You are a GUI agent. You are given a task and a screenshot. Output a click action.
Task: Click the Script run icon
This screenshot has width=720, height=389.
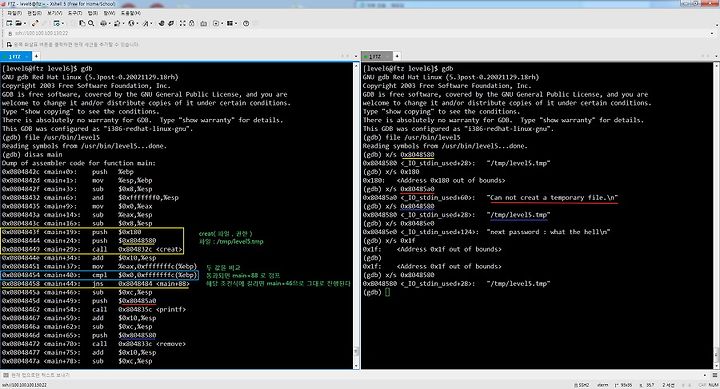(x=216, y=23)
